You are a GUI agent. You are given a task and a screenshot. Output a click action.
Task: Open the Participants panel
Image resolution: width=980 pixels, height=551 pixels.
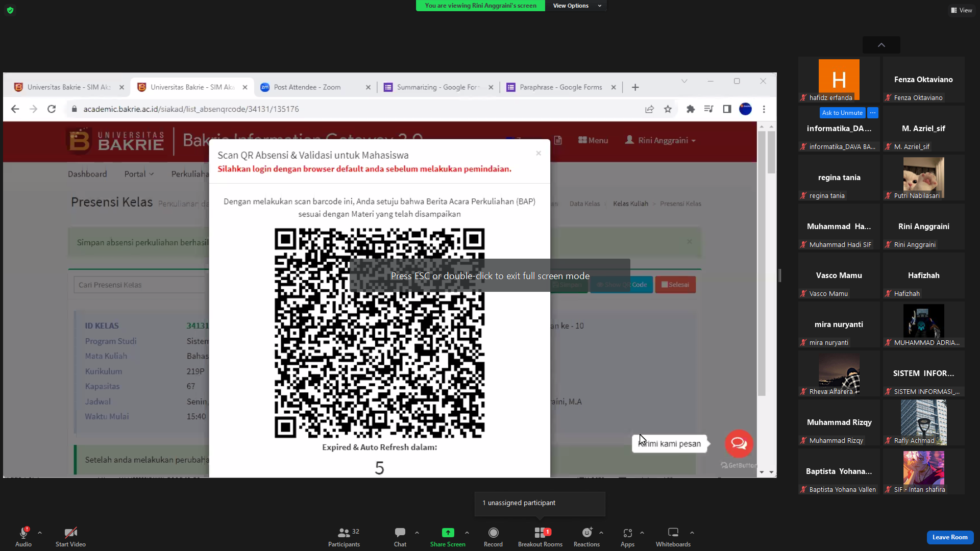pyautogui.click(x=345, y=537)
